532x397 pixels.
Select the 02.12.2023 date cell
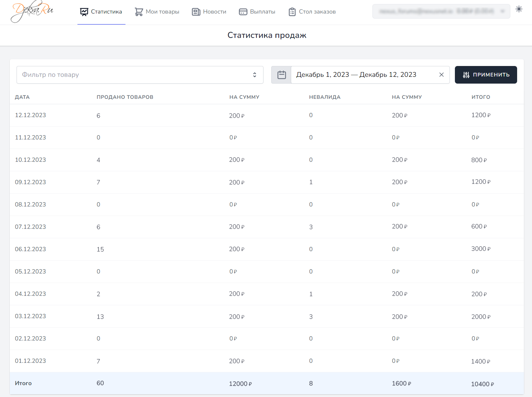[30, 339]
